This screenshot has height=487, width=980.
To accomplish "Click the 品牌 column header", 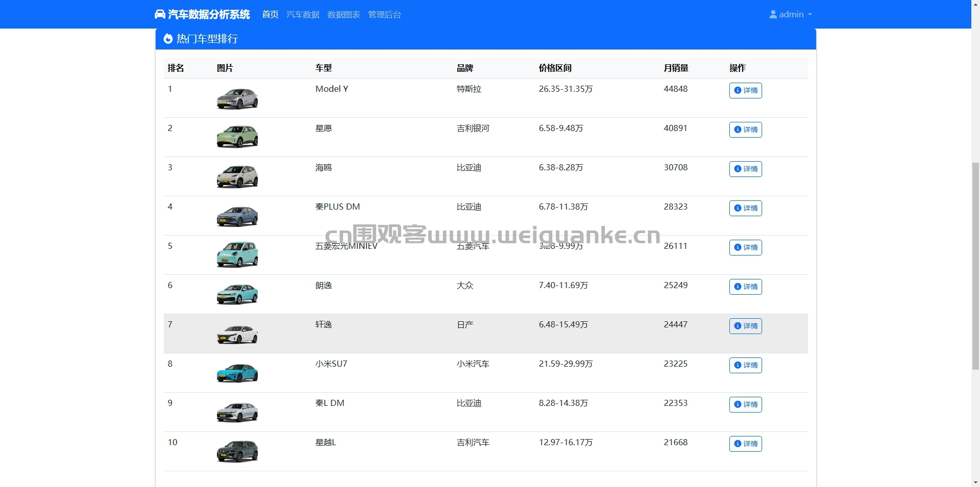I will [x=465, y=68].
